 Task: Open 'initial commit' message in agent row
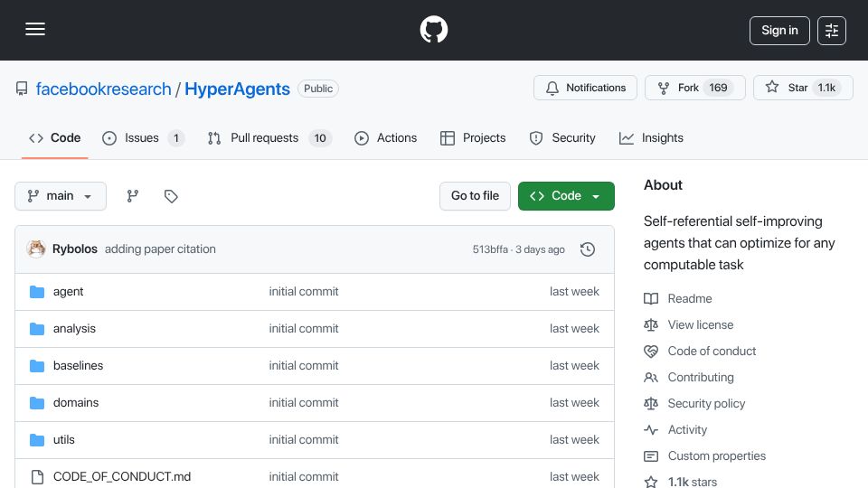coord(304,292)
